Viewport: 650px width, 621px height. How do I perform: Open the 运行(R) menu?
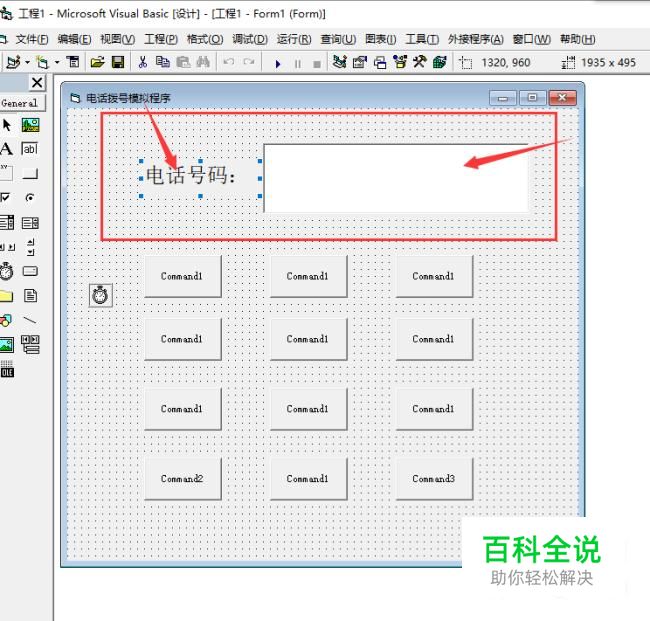(294, 39)
